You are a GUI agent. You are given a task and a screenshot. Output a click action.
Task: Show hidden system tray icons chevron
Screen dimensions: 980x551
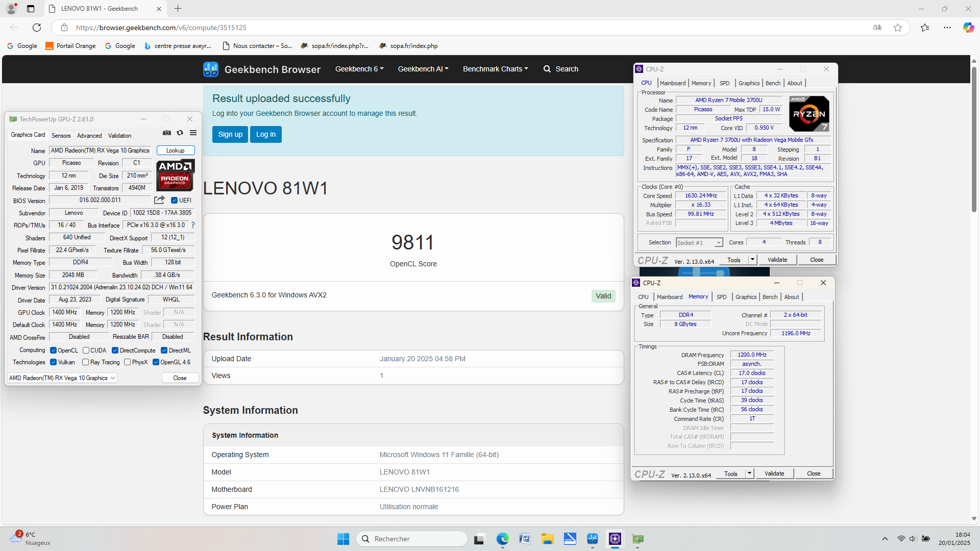[x=885, y=539]
